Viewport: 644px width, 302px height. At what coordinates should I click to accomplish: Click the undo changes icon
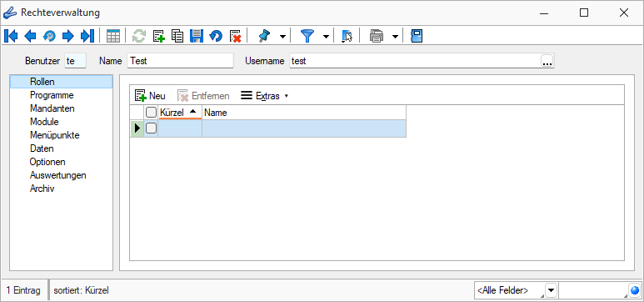click(x=216, y=36)
